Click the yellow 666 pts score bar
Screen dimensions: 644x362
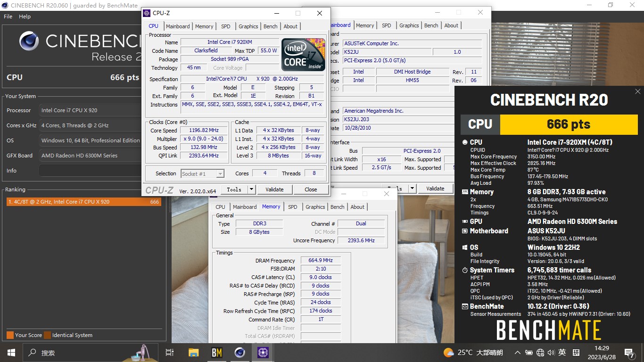[568, 124]
